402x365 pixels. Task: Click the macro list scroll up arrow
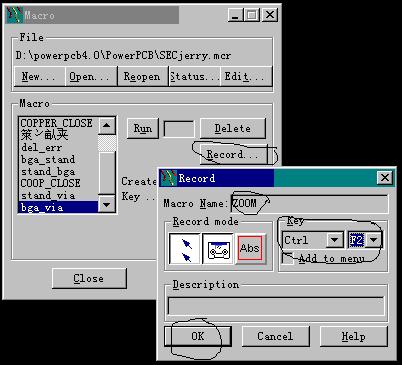click(107, 126)
